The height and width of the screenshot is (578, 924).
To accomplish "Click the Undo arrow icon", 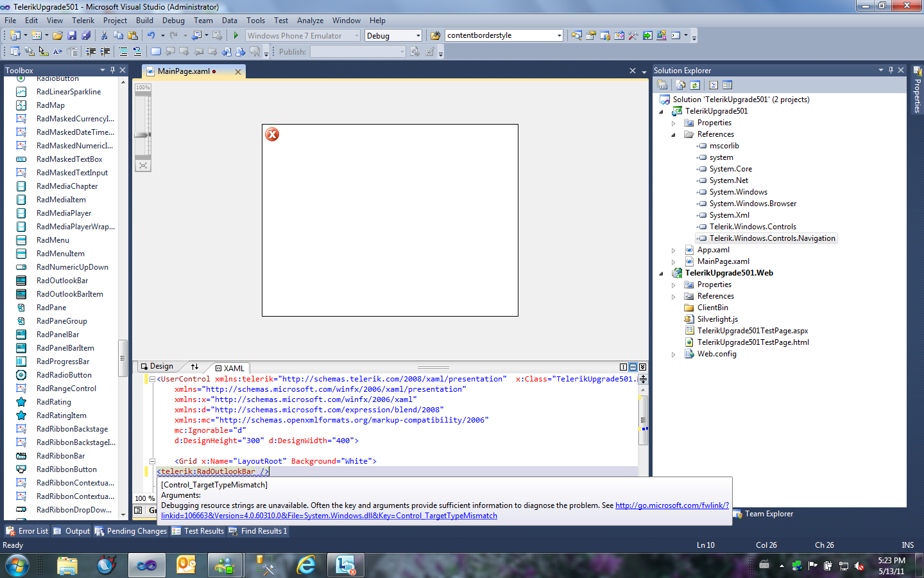I will [x=151, y=35].
